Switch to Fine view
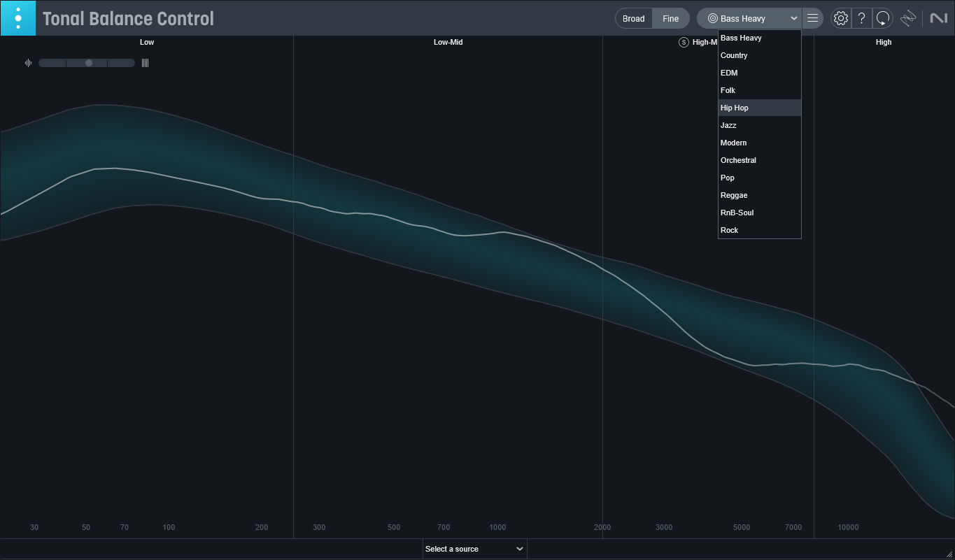Viewport: 955px width, 560px height. click(x=670, y=19)
